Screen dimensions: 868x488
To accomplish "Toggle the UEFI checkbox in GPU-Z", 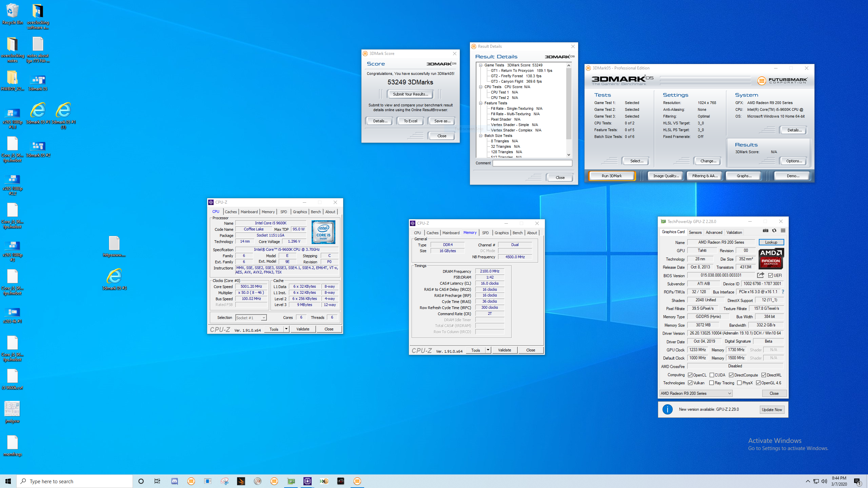I will 771,276.
